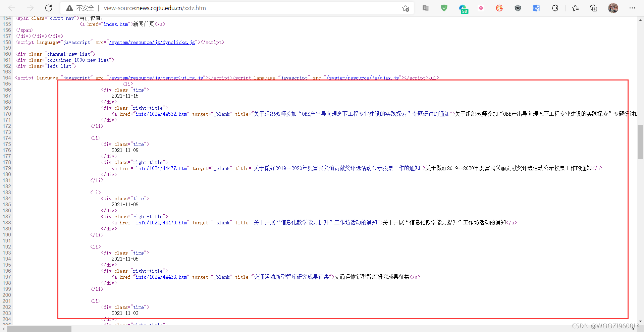Open the immersive reader extension icon

tap(426, 8)
